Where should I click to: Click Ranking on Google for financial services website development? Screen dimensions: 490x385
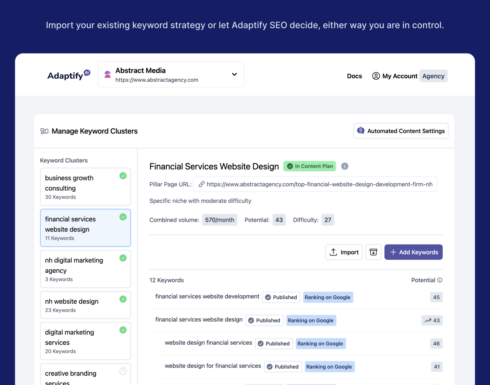tap(328, 297)
